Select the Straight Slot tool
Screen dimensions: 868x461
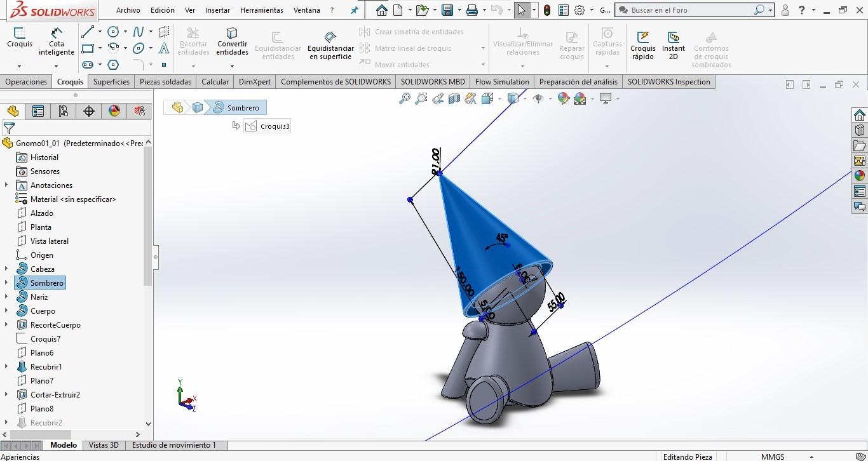coord(88,65)
